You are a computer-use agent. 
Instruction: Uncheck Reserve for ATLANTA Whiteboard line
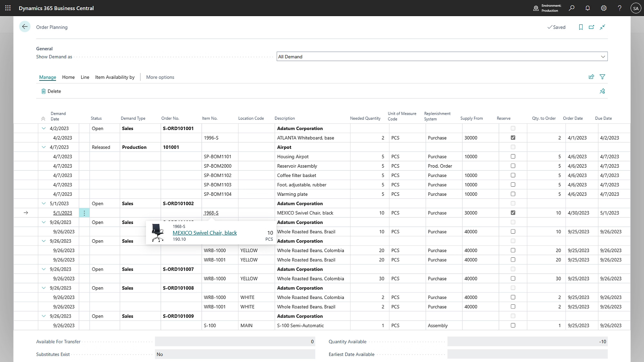[x=513, y=138]
